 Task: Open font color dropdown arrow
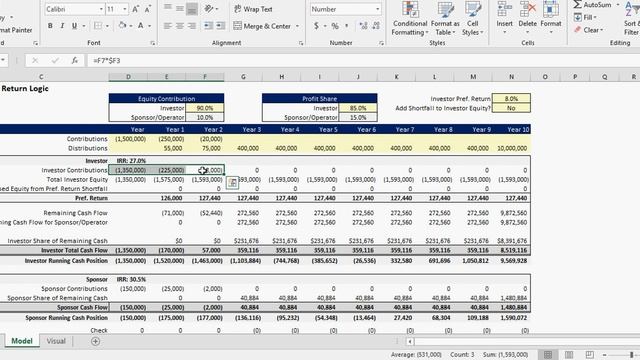149,26
